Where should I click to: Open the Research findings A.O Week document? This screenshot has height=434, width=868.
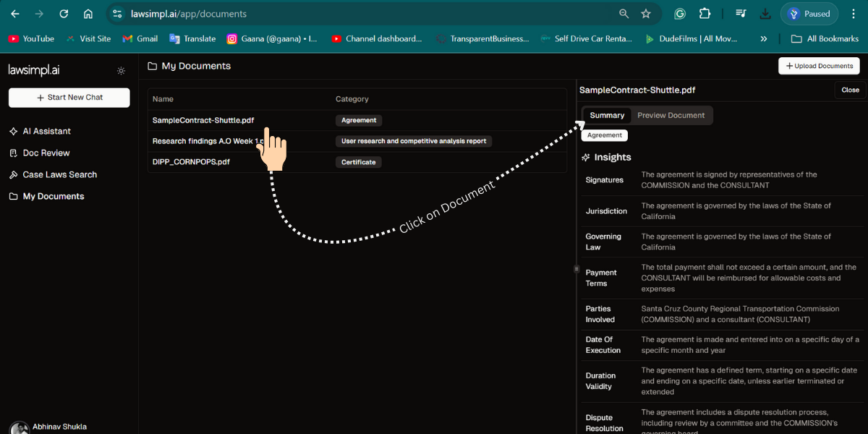pos(208,141)
